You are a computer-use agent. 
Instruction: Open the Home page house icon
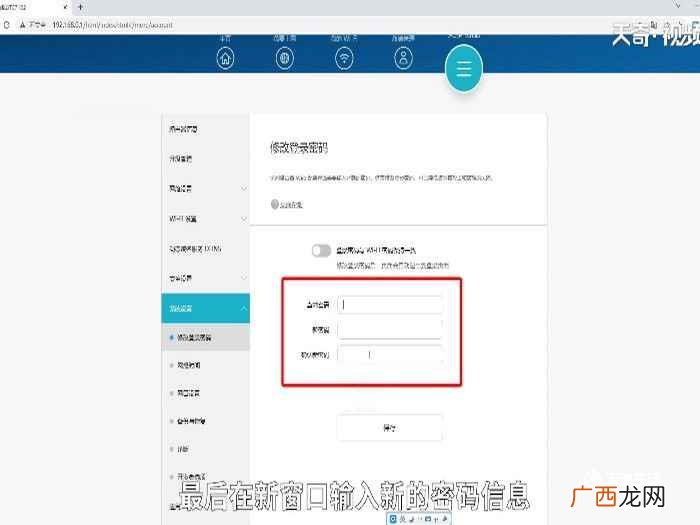[x=225, y=58]
